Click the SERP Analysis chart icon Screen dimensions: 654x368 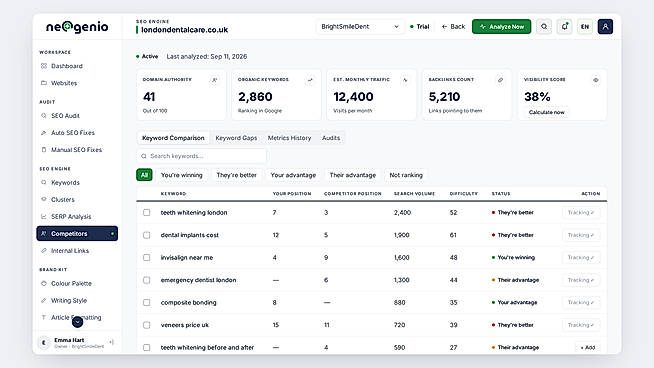44,217
